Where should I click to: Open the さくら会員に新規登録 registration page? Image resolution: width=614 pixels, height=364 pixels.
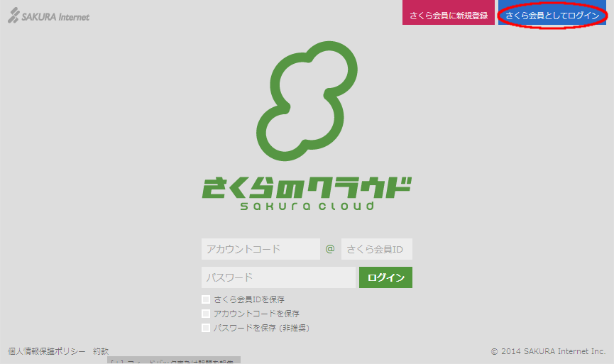pyautogui.click(x=449, y=15)
